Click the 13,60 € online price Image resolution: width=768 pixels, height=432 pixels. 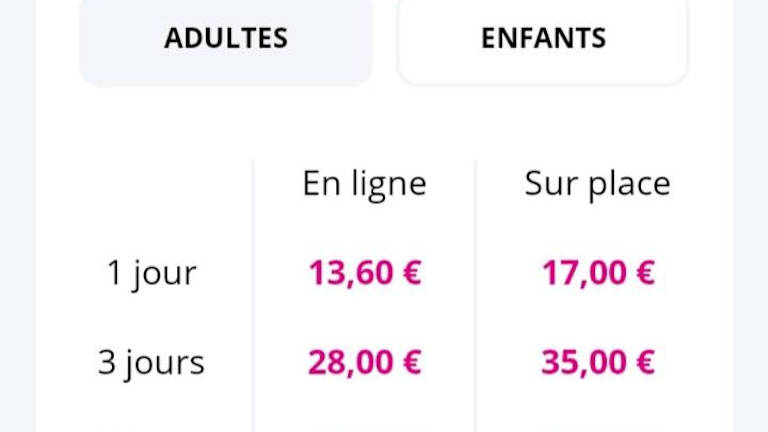point(364,273)
